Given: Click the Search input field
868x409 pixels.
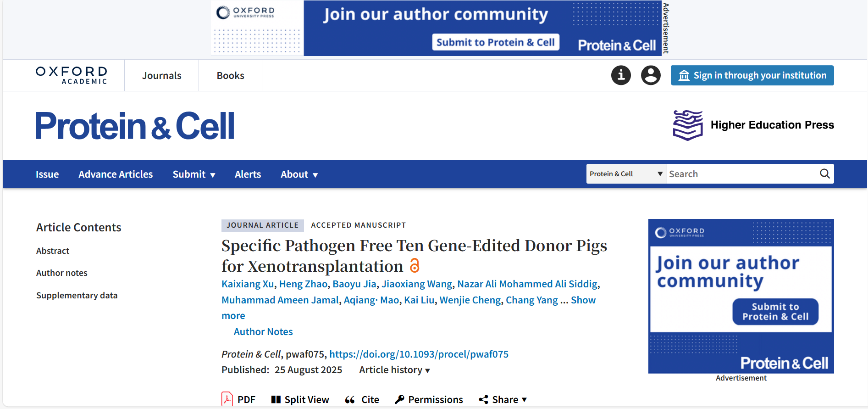Looking at the screenshot, I should (x=742, y=174).
